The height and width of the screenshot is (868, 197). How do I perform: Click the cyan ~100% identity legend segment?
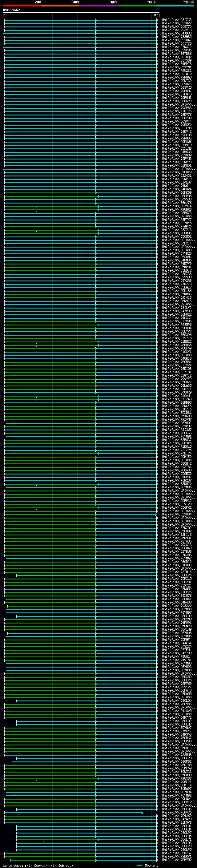pyautogui.click(x=175, y=6)
